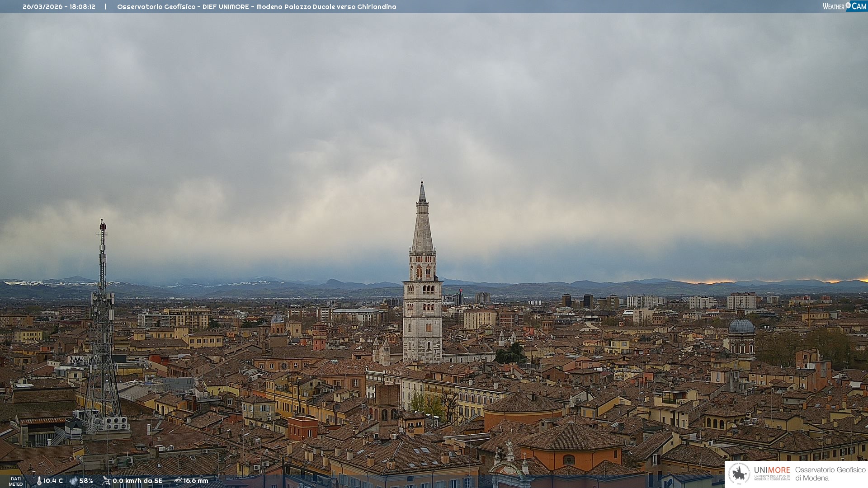Screen dimensions: 868x488
Task: Click the 10.4 C temperature reading
Action: pyautogui.click(x=53, y=481)
